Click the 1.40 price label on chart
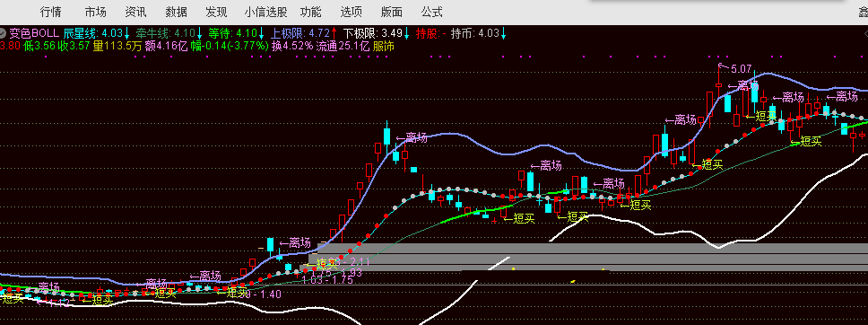This screenshot has width=868, height=325. point(272,294)
